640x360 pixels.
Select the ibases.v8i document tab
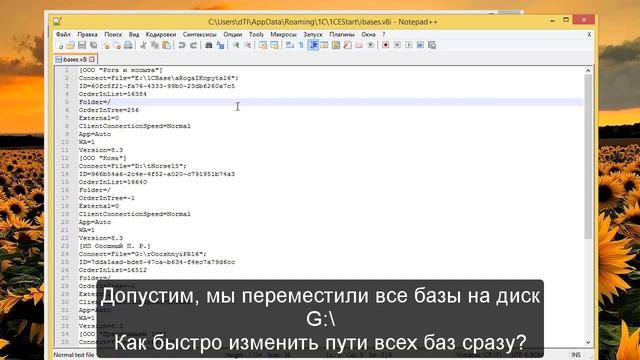coord(75,60)
